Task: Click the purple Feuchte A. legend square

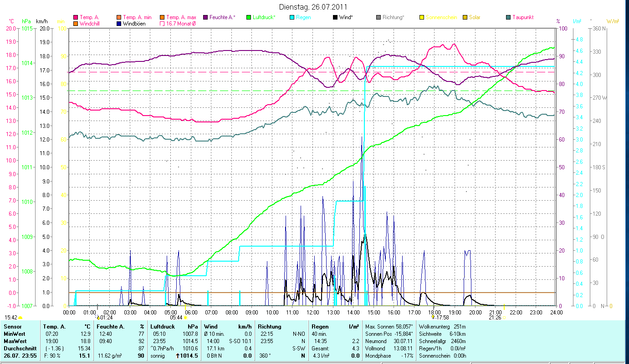Action: [x=205, y=17]
